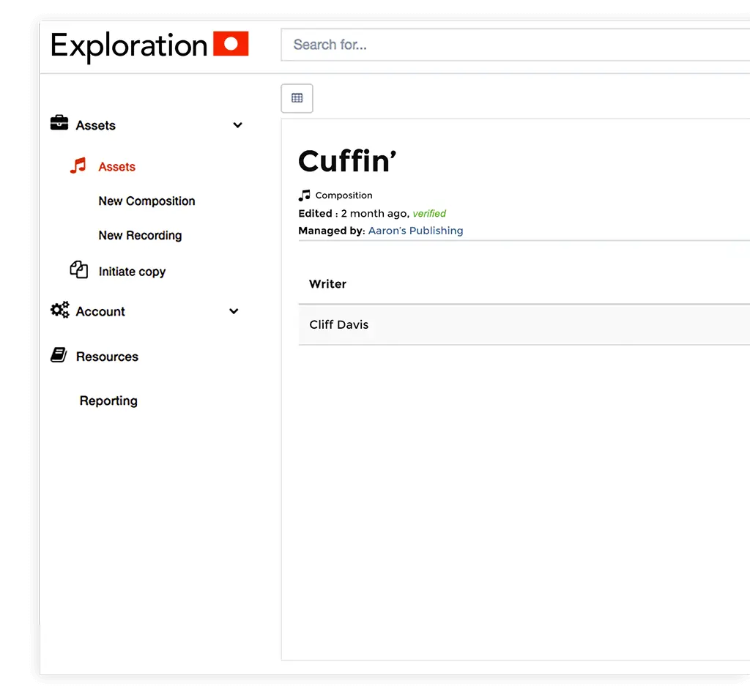This screenshot has height=700, width=750.
Task: Click the Cuffin' title heading
Action: coord(347,161)
